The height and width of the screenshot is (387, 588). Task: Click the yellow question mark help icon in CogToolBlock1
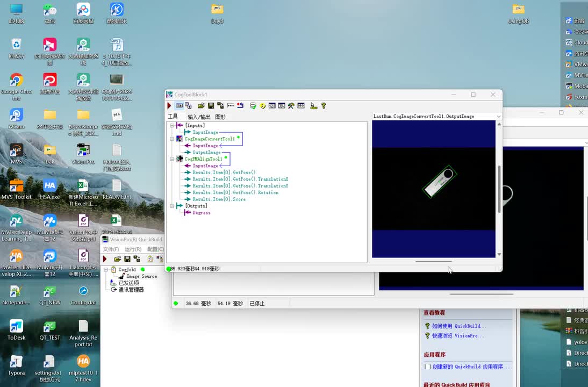click(324, 106)
